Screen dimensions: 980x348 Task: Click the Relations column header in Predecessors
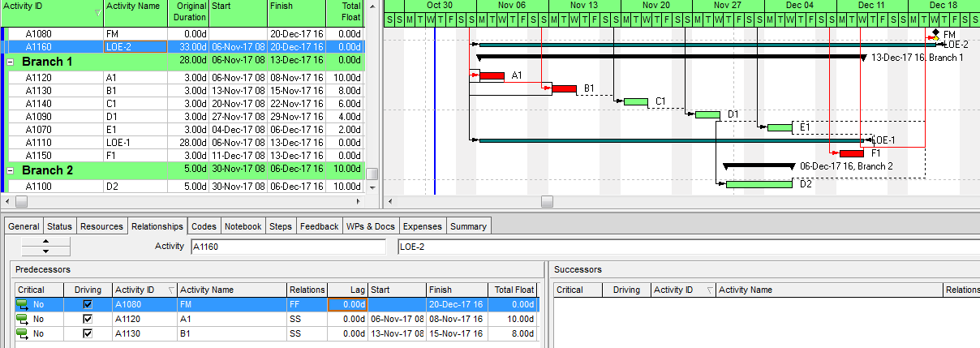307,290
